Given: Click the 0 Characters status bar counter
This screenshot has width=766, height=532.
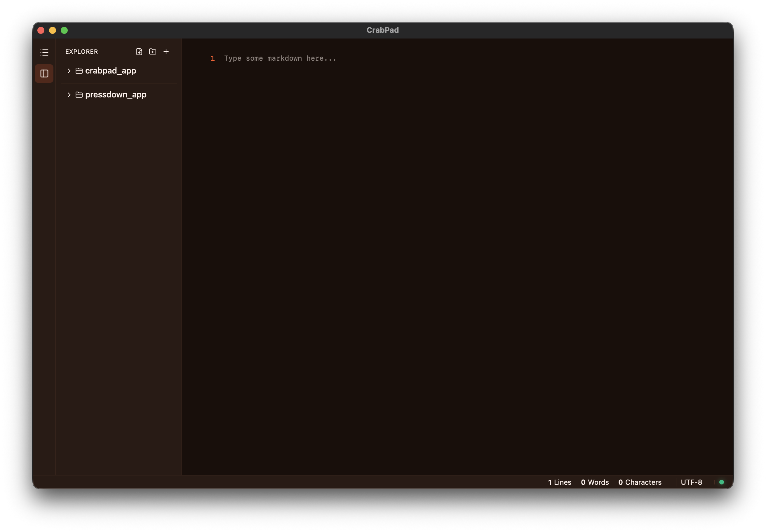Looking at the screenshot, I should [640, 482].
